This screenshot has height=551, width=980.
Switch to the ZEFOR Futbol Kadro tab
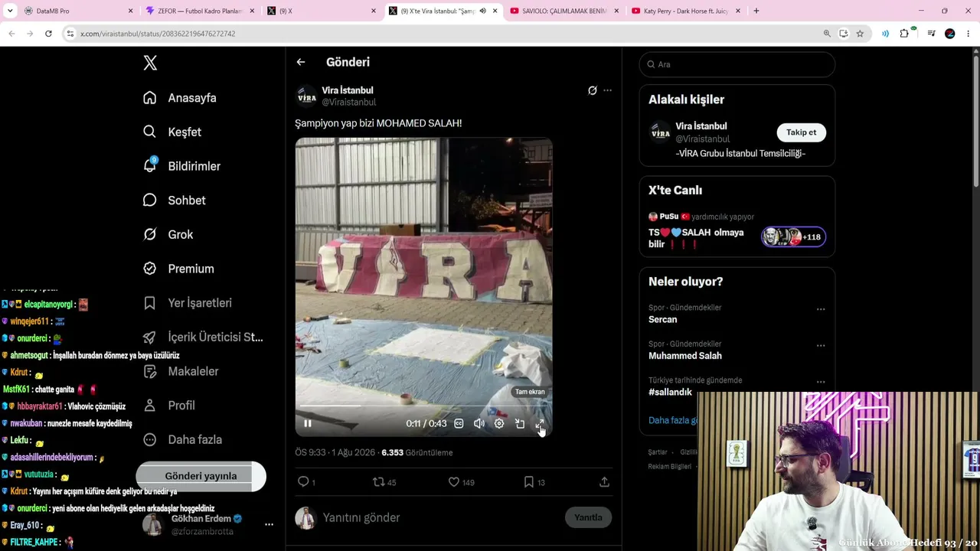pyautogui.click(x=199, y=11)
